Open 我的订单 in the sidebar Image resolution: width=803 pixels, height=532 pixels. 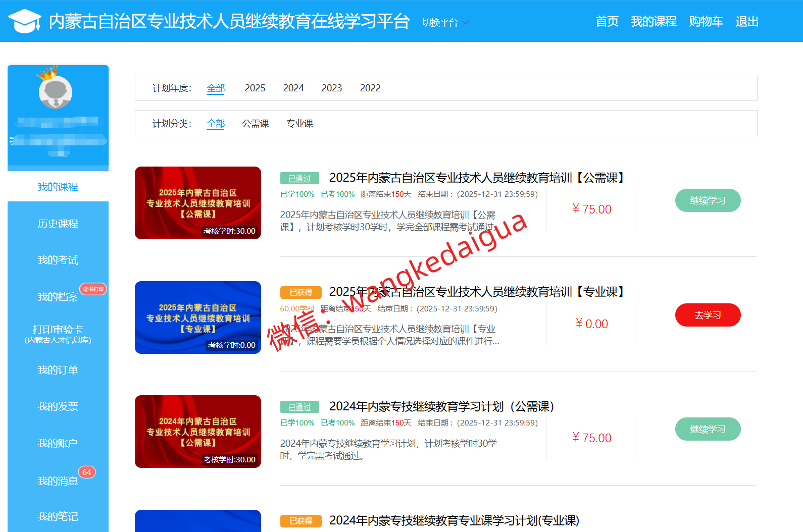(58, 370)
